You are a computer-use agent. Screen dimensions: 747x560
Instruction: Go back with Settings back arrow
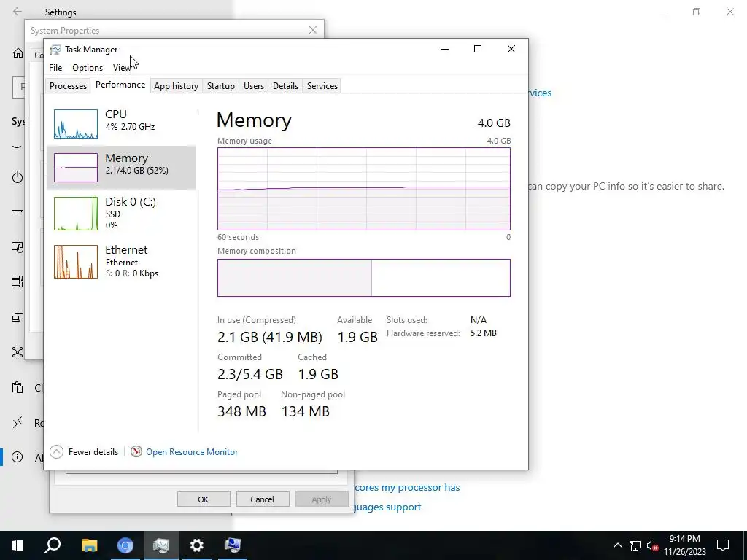tap(18, 12)
